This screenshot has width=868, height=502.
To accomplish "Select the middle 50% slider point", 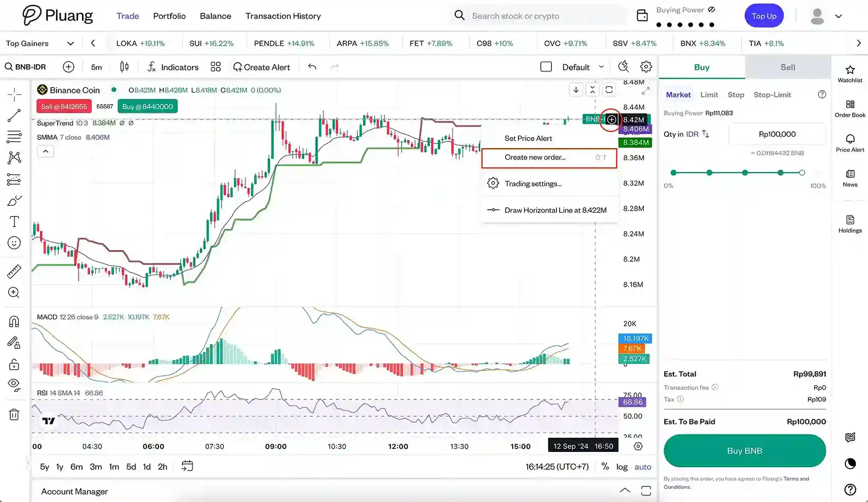I will 745,172.
